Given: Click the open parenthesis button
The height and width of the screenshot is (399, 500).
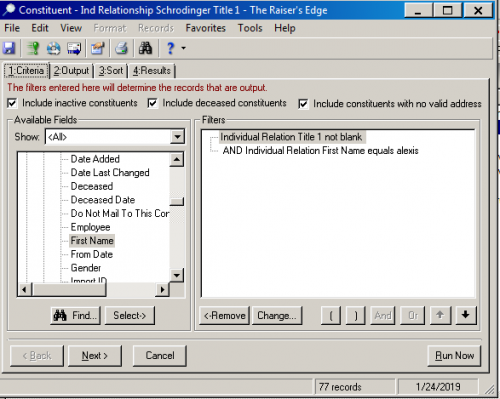Looking at the screenshot, I should click(x=331, y=315).
